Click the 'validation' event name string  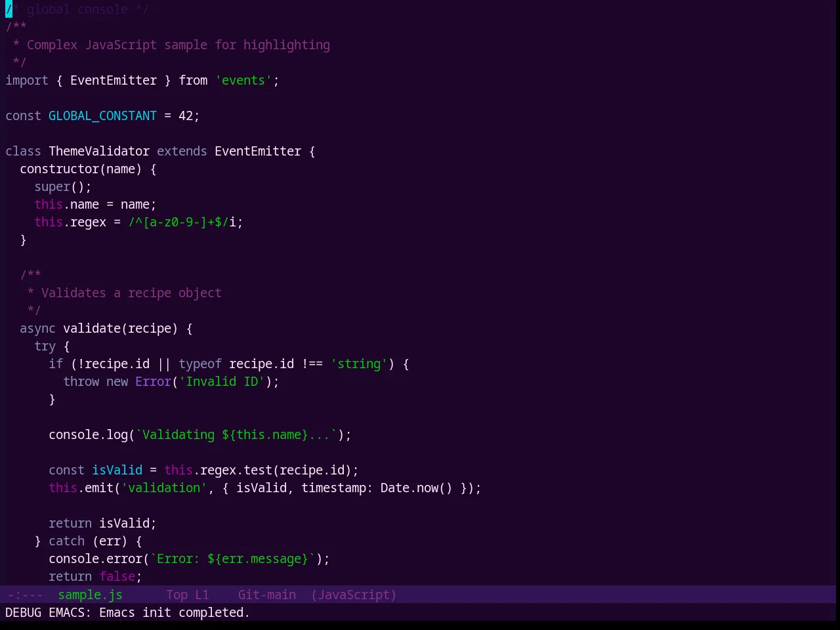pos(164,488)
